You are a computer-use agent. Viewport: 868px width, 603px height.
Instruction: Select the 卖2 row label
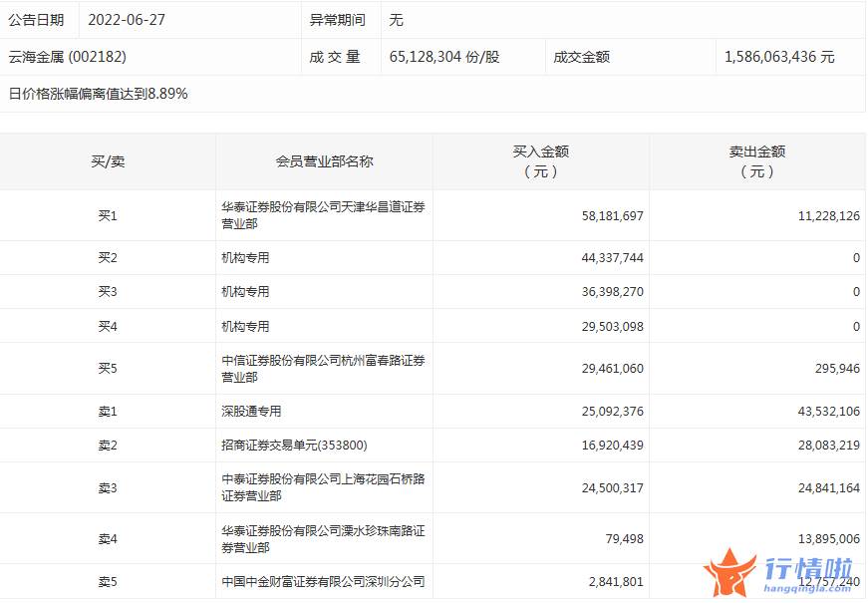pyautogui.click(x=108, y=445)
